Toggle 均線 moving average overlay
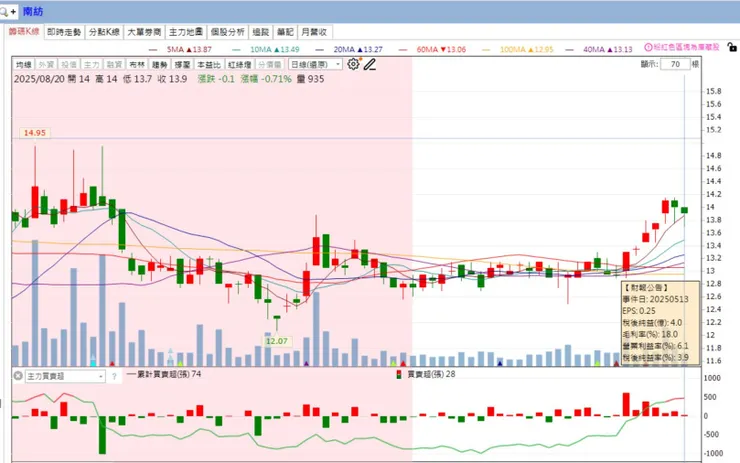 (23, 65)
